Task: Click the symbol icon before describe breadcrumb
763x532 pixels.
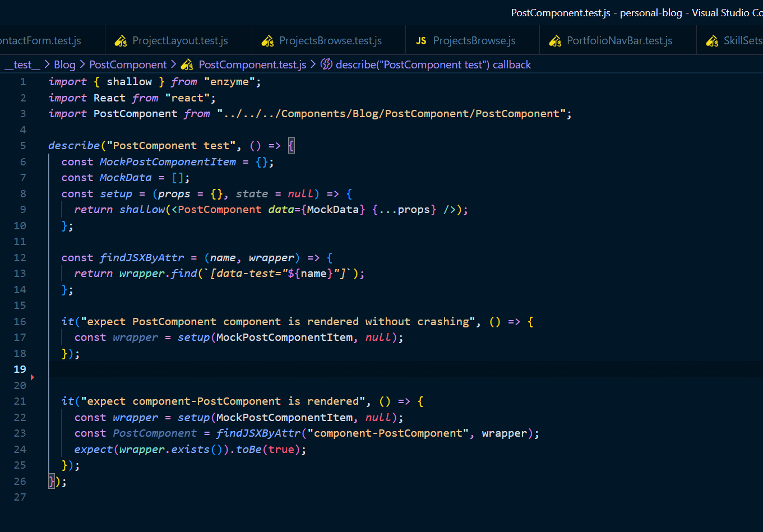Action: [x=326, y=65]
